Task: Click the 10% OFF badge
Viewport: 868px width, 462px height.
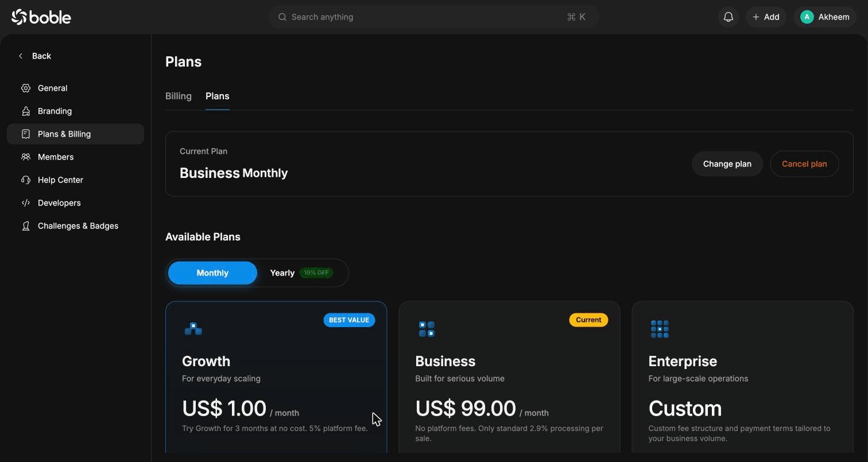Action: pyautogui.click(x=316, y=273)
